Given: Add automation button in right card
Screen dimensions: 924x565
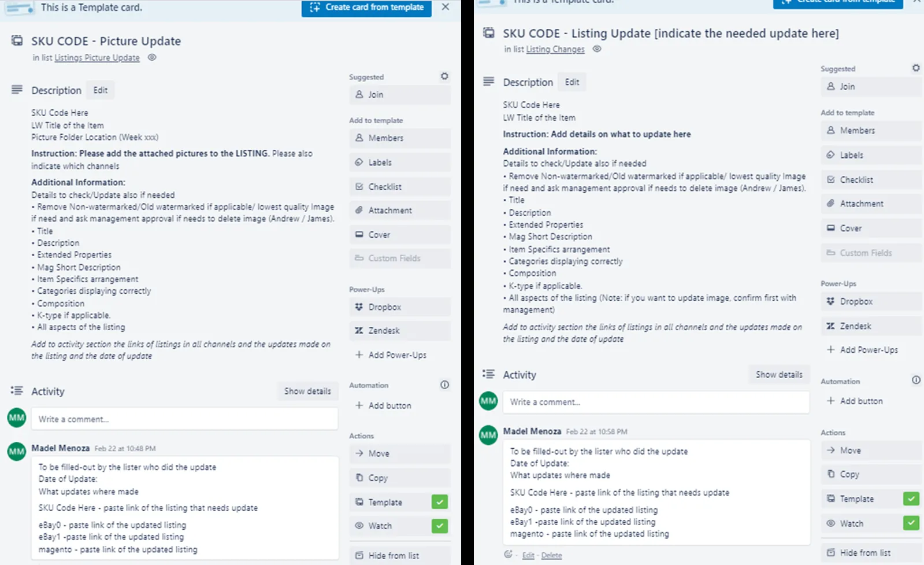Looking at the screenshot, I should pos(871,401).
